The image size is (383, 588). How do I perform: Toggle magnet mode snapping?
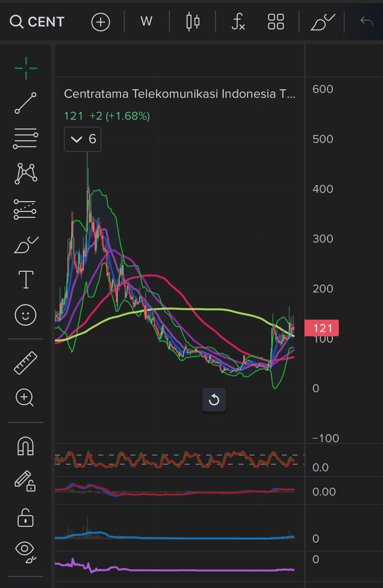26,446
